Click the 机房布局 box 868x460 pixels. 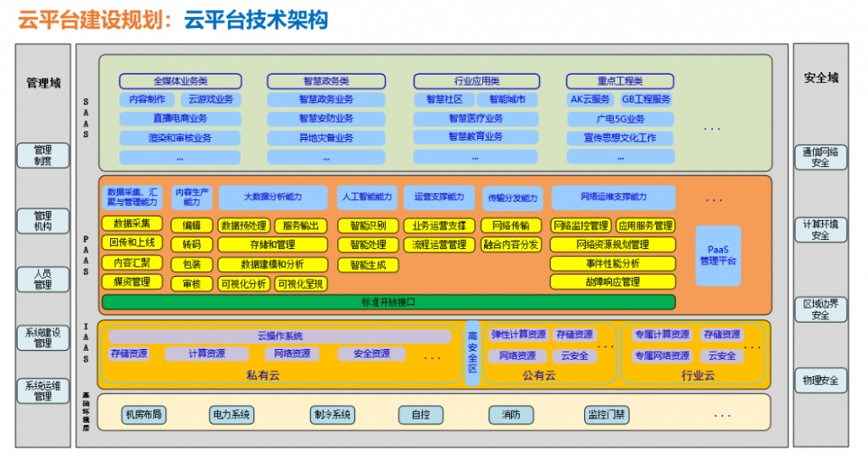point(143,414)
